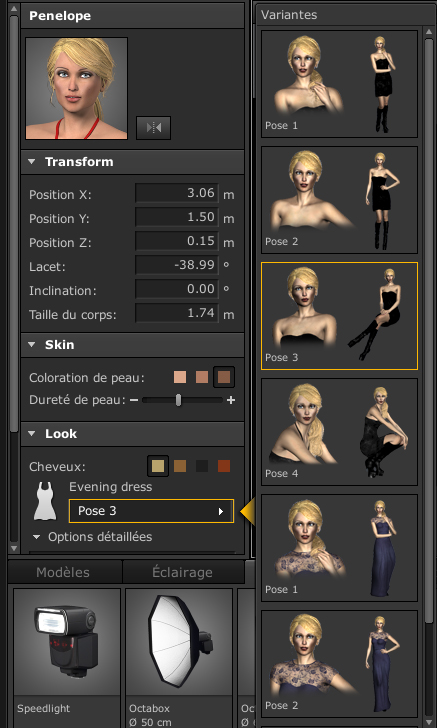Open the Pose 3 variant dropdown
Screen dimensions: 437x728
pos(151,511)
